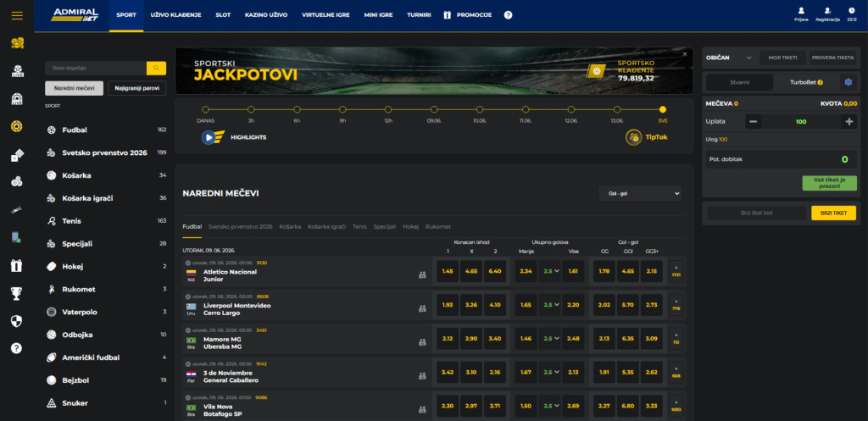Viewport: 868px width, 421px height.
Task: Click the Naredni mečevi button
Action: [x=75, y=88]
